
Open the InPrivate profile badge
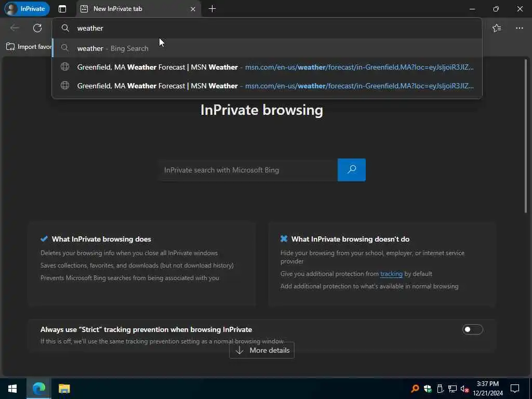(27, 9)
